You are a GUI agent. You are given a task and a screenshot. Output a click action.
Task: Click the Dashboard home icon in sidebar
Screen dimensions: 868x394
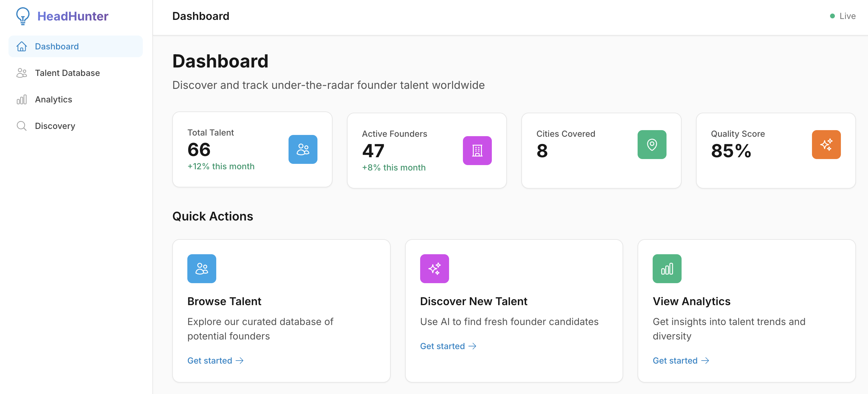(x=22, y=46)
